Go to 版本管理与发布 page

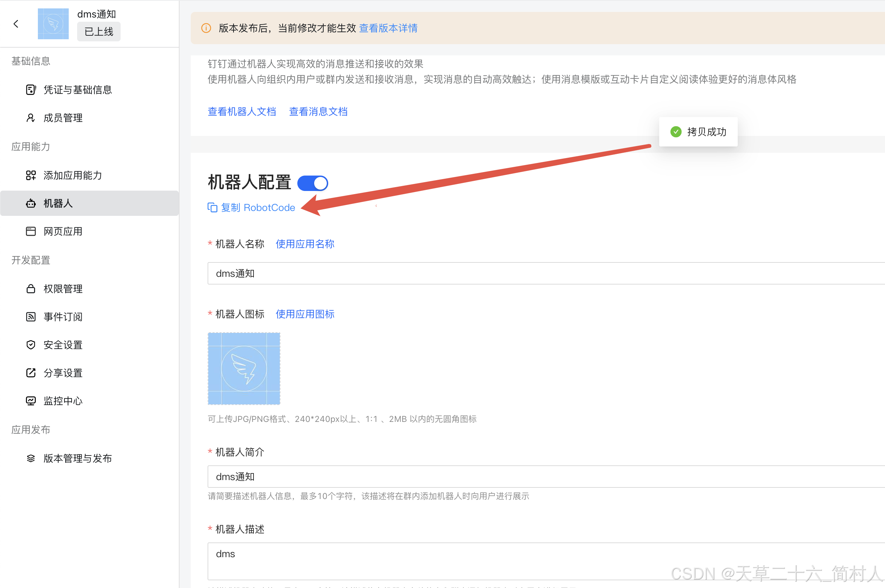coord(77,458)
